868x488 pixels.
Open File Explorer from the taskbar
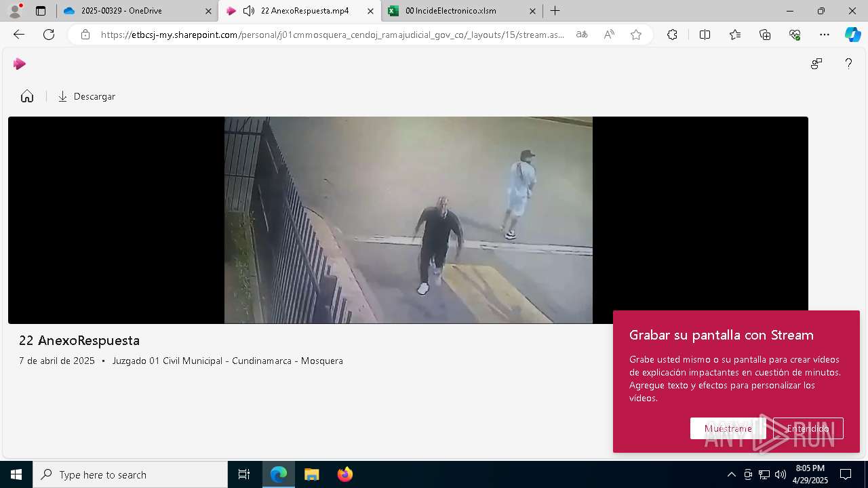click(x=311, y=474)
